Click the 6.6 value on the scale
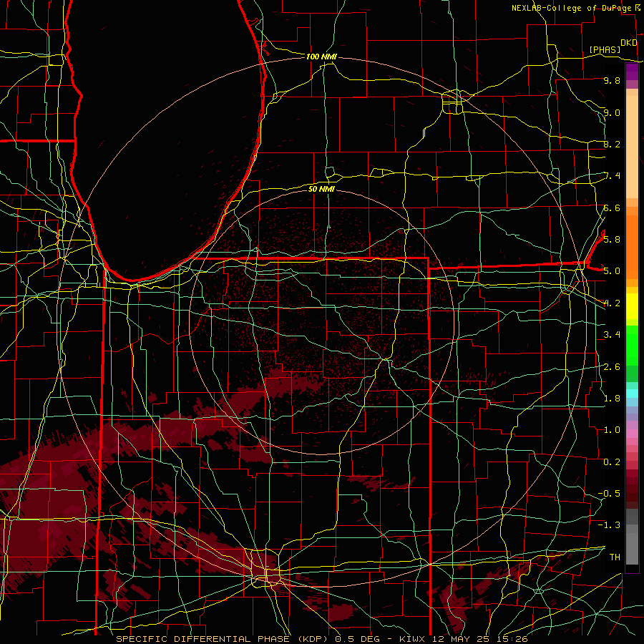The height and width of the screenshot is (644, 644). pyautogui.click(x=612, y=208)
